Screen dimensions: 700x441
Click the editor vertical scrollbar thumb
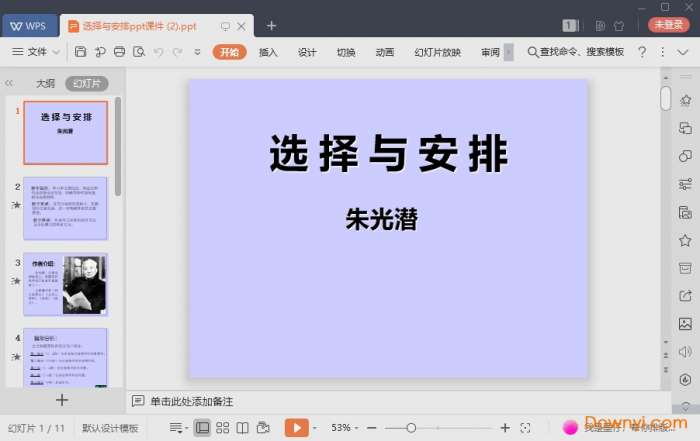point(665,98)
